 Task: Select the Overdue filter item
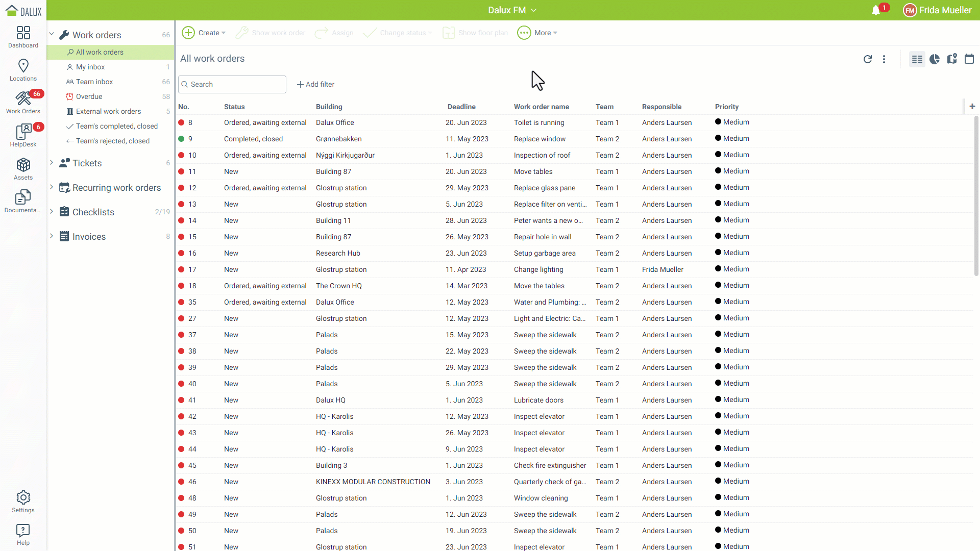[89, 96]
